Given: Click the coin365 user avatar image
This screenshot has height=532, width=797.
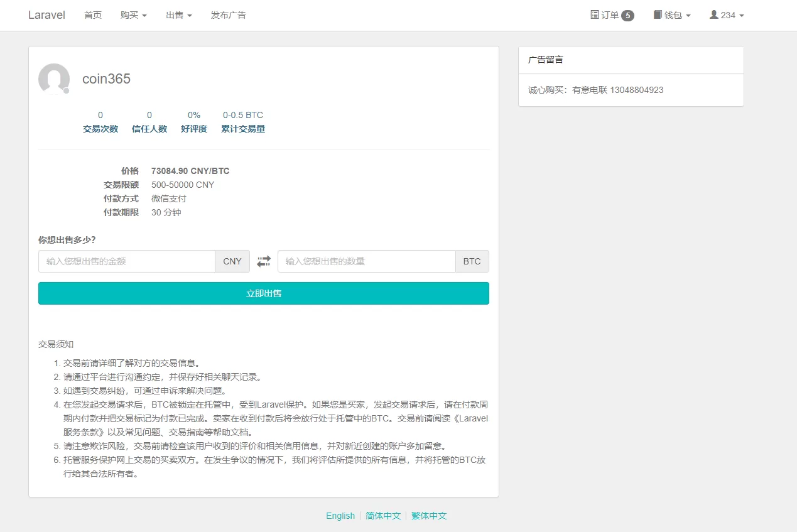Looking at the screenshot, I should pyautogui.click(x=54, y=79).
